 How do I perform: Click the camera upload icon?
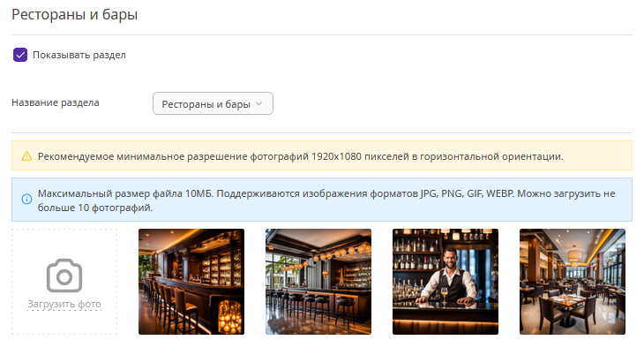(x=64, y=276)
